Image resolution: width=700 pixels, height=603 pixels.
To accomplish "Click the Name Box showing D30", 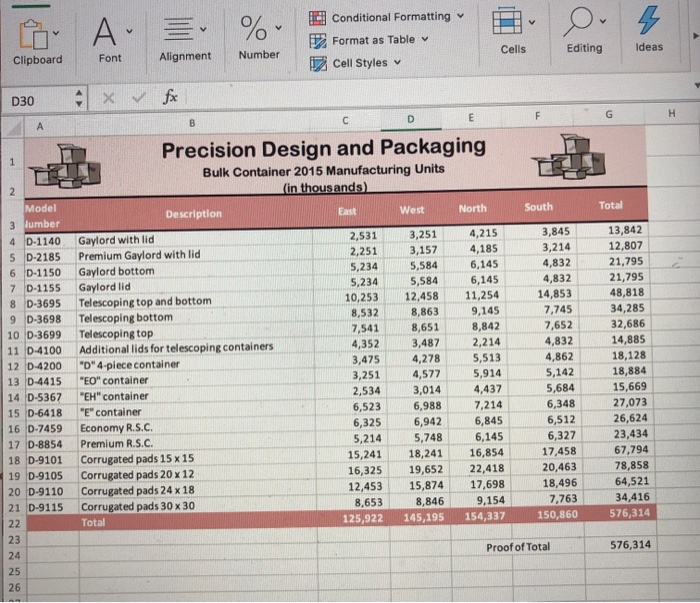I will coord(38,101).
